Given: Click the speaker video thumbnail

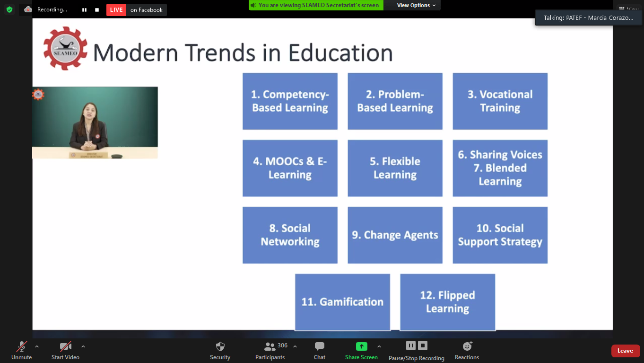Looking at the screenshot, I should [95, 123].
